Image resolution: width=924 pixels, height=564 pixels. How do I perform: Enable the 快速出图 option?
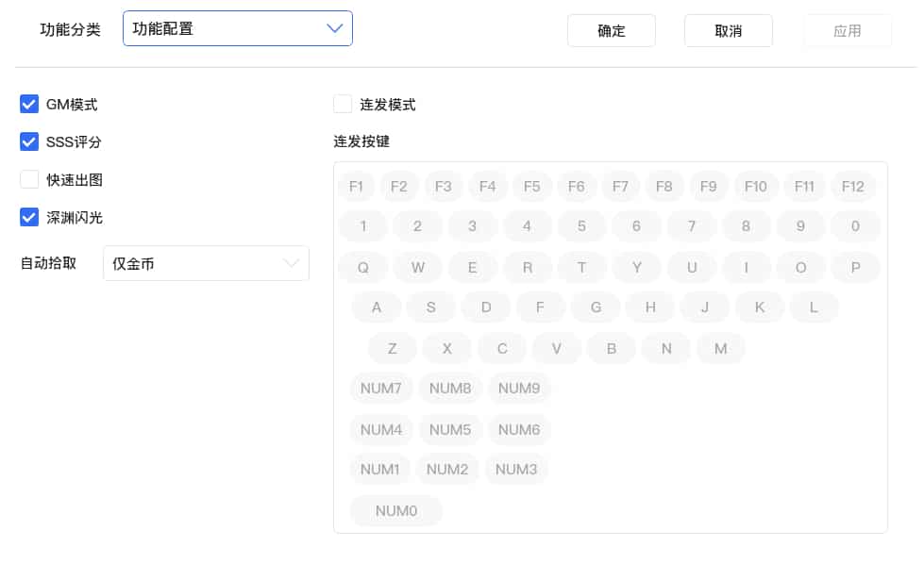click(x=29, y=179)
